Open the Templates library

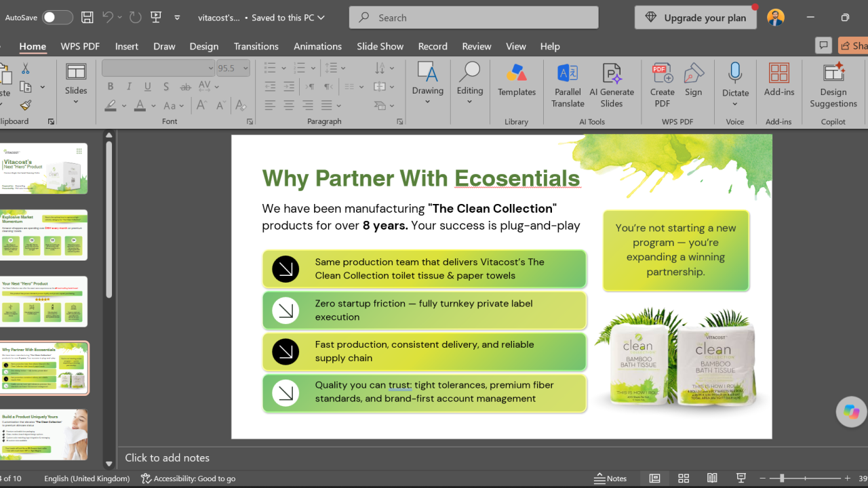pyautogui.click(x=517, y=80)
